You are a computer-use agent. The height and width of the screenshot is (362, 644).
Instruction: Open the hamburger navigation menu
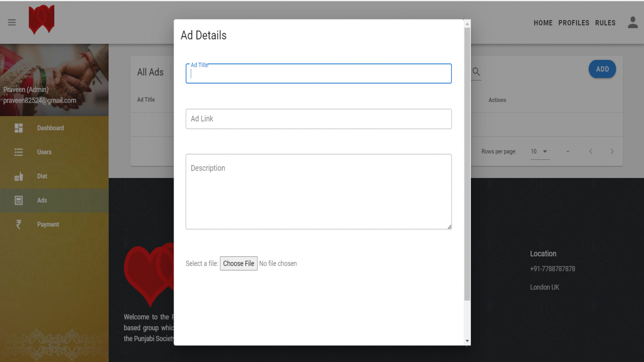(x=12, y=22)
